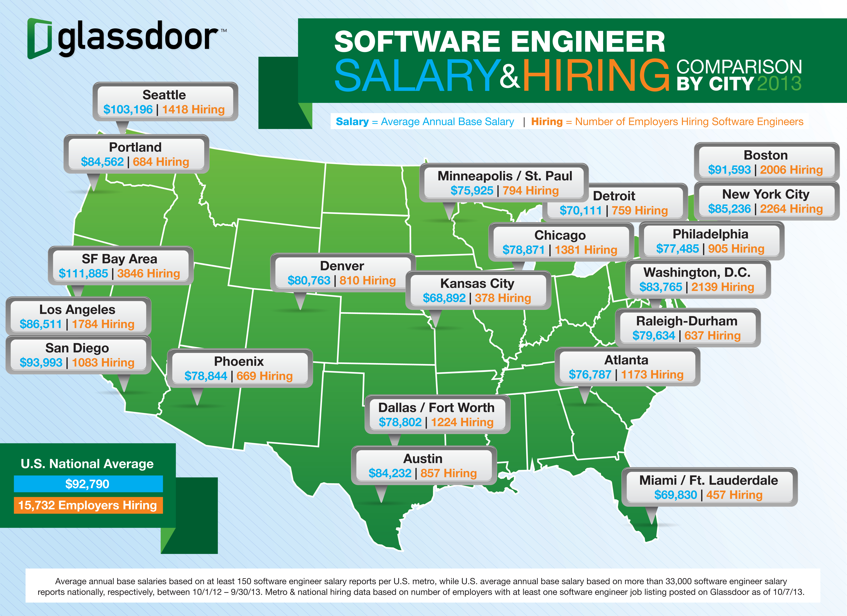Viewport: 847px width, 616px height.
Task: Click the Miami Ft. Lauderdale pin
Action: (652, 519)
